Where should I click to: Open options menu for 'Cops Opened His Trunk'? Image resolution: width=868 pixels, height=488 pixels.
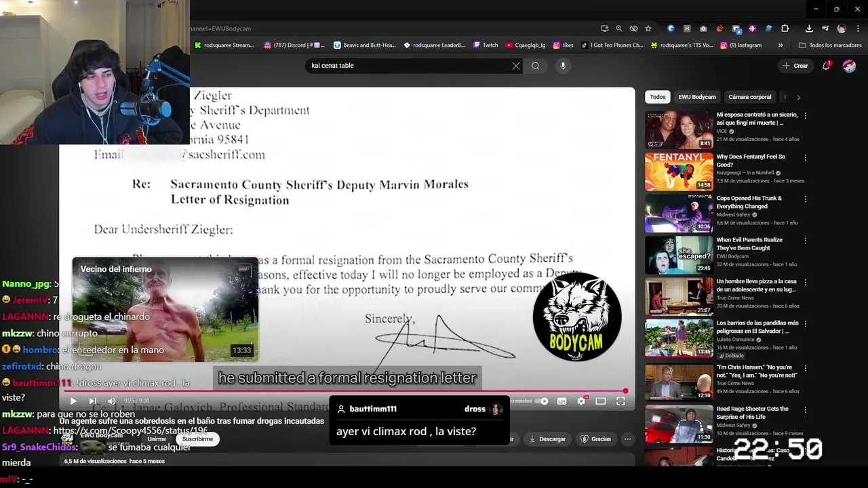(x=805, y=199)
